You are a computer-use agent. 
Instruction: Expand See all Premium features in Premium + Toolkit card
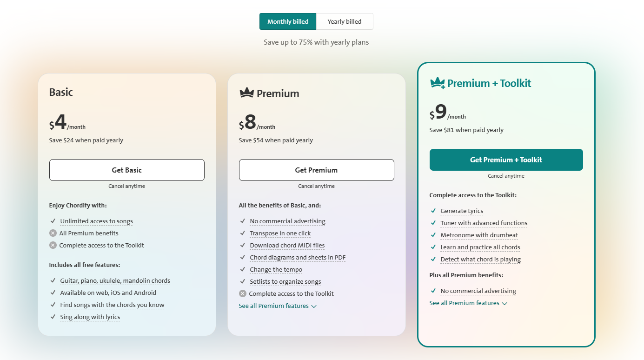pyautogui.click(x=468, y=303)
